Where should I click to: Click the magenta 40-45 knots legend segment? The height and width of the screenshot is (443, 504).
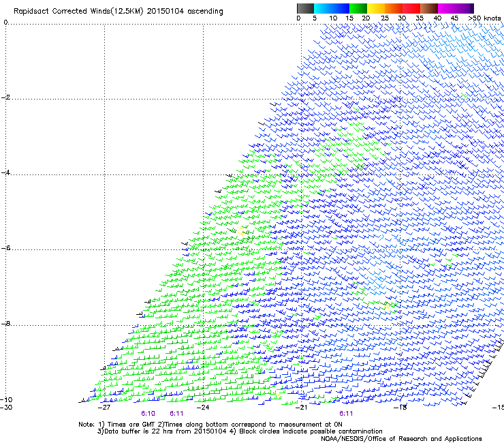(447, 8)
